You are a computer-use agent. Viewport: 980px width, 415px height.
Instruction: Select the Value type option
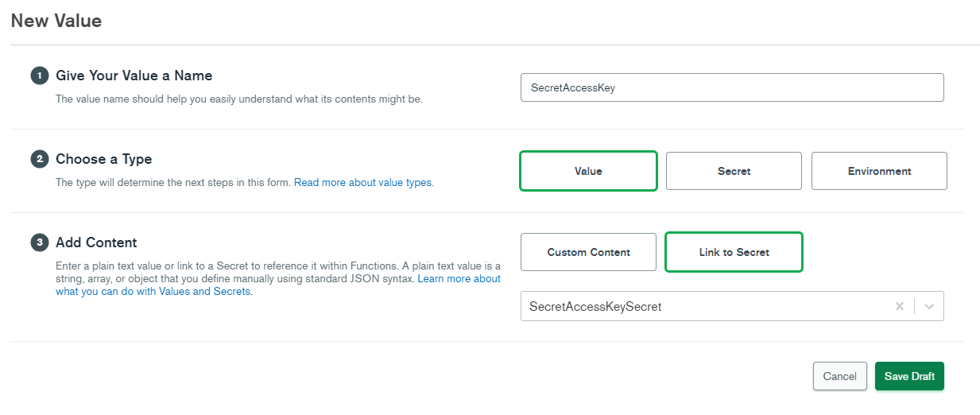[x=588, y=171]
